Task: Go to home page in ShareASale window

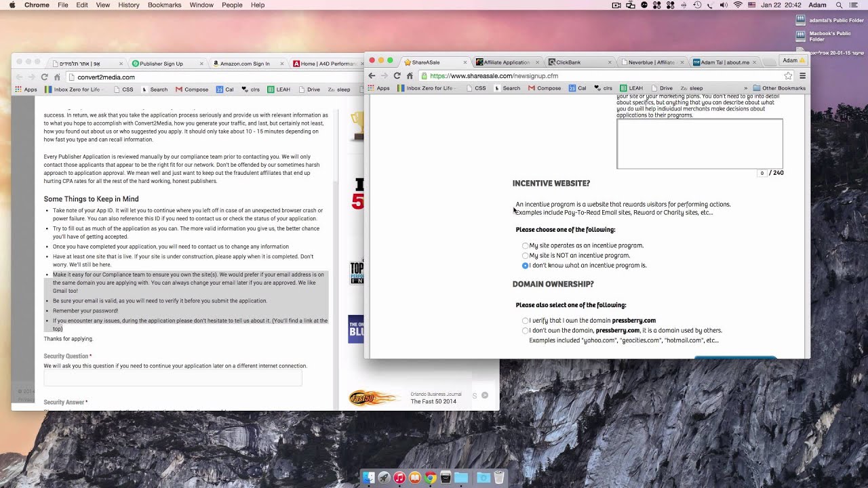Action: coord(410,76)
